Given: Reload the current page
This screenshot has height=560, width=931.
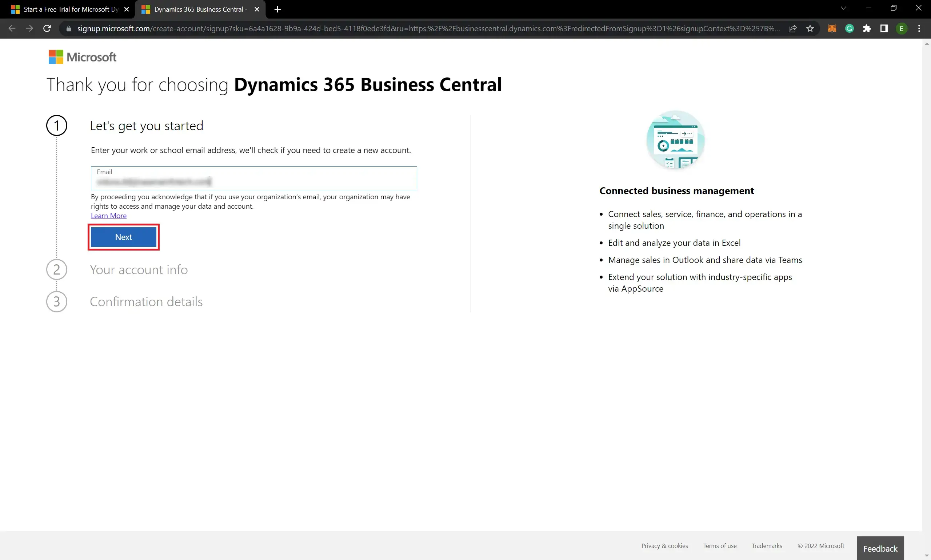Looking at the screenshot, I should coord(47,28).
